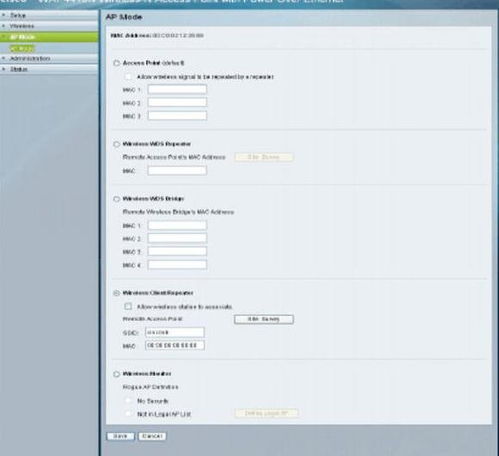
Task: Select the Wireless WDS Bridge radio option
Action: pyautogui.click(x=116, y=199)
